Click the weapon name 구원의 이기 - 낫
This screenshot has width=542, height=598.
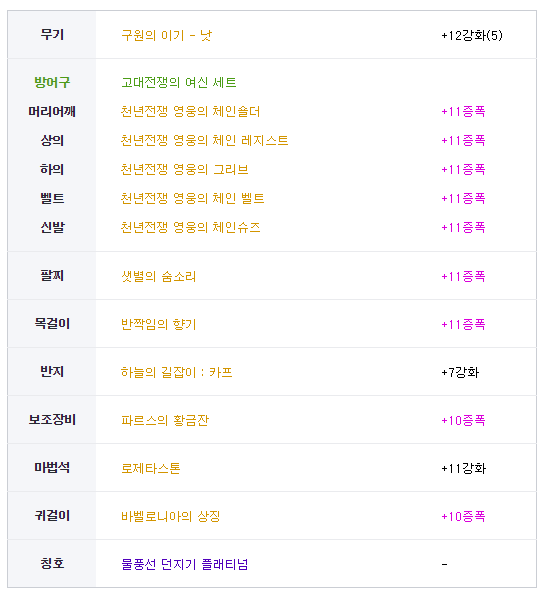166,35
